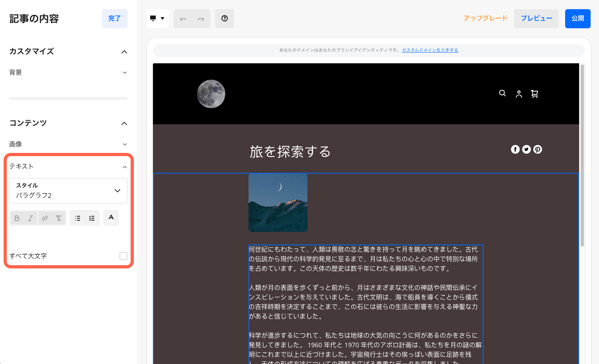Click the Bold formatting icon
599x364 pixels.
tap(17, 218)
